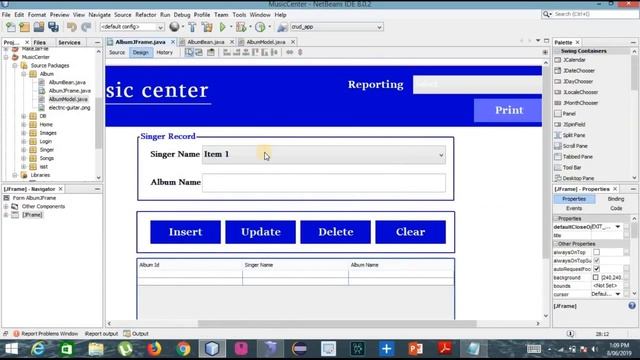
Task: Open Firefox from the taskbar
Action: [154, 349]
